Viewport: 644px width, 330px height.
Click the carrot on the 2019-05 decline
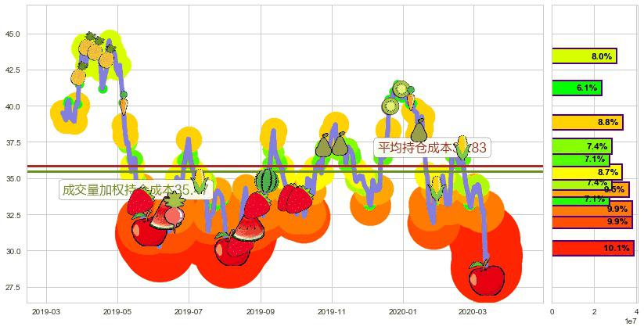[124, 104]
